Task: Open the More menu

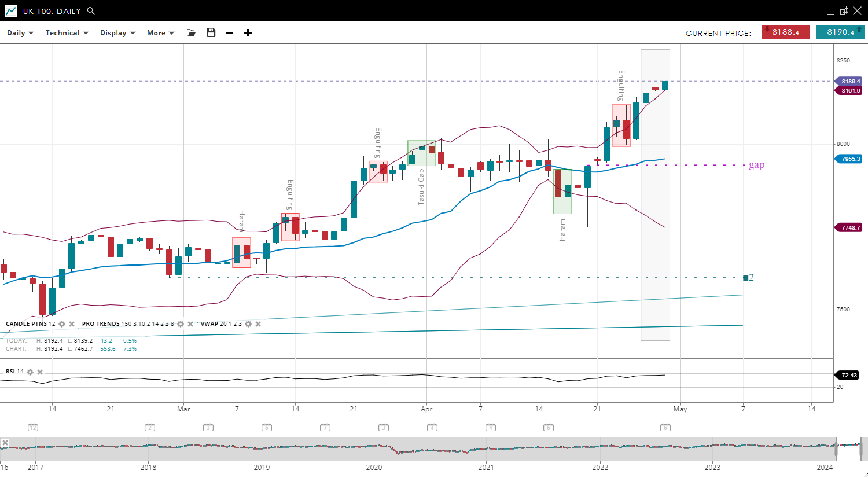Action: click(x=160, y=33)
